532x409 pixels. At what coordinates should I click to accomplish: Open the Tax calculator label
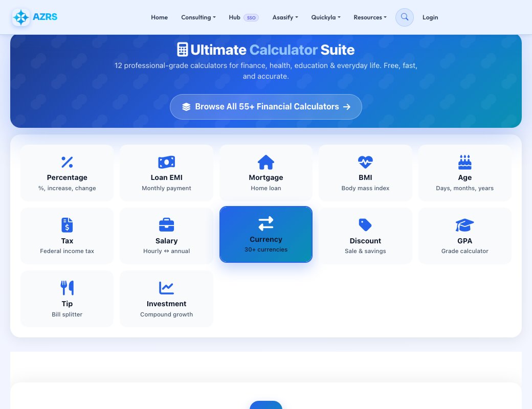[67, 241]
